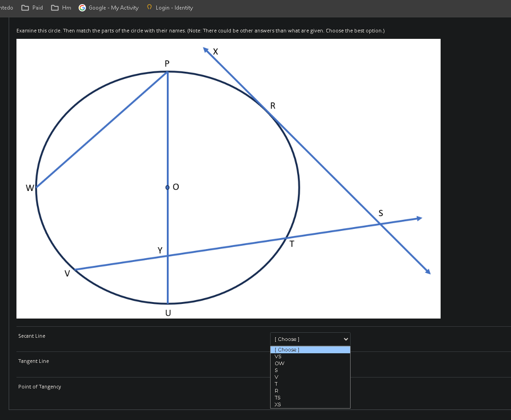Open the Paid bookmarks folder
Image resolution: width=511 pixels, height=420 pixels.
point(32,7)
